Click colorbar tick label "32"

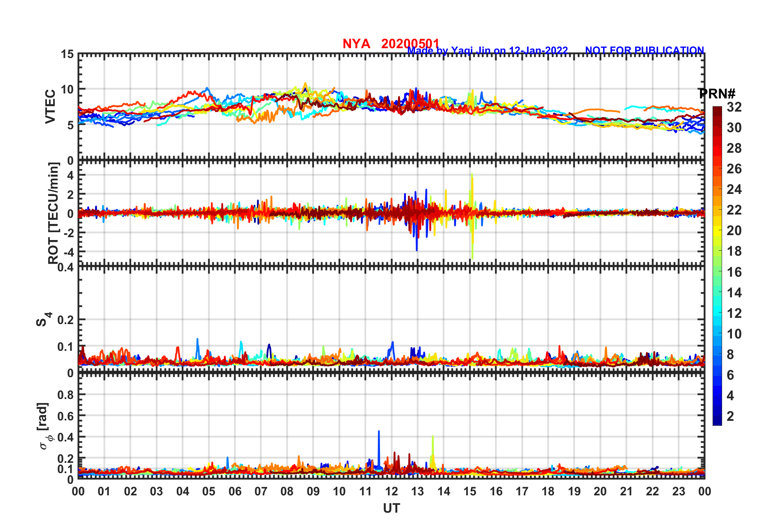[734, 107]
